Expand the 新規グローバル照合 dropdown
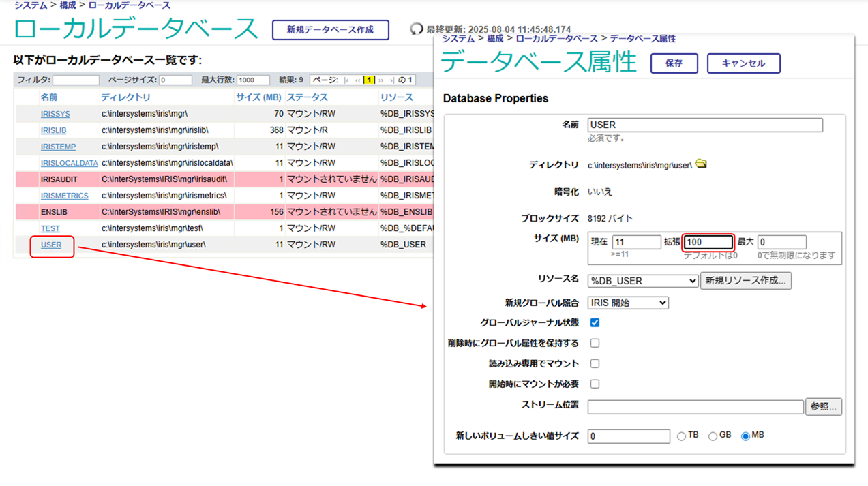This screenshot has width=868, height=486. click(627, 303)
